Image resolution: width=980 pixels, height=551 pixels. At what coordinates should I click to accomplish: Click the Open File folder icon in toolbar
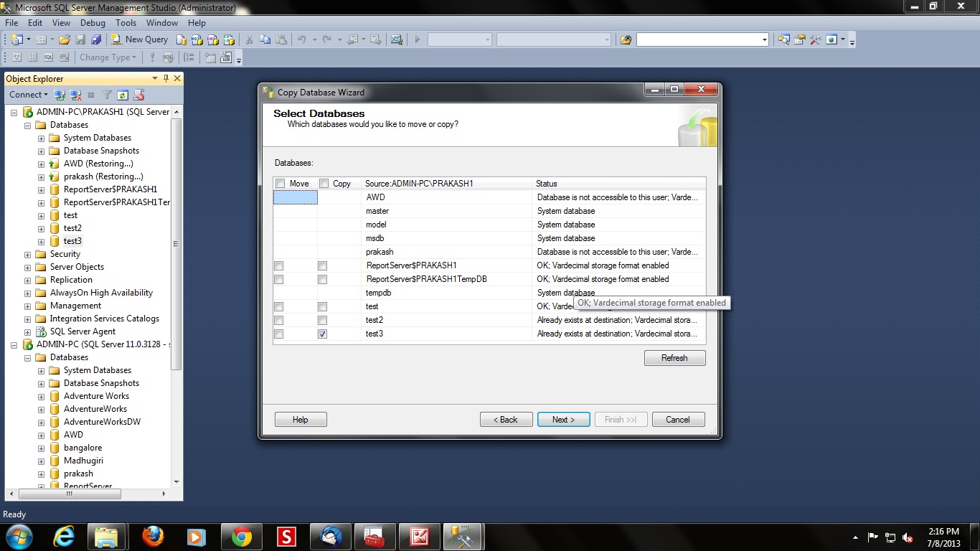tap(65, 39)
